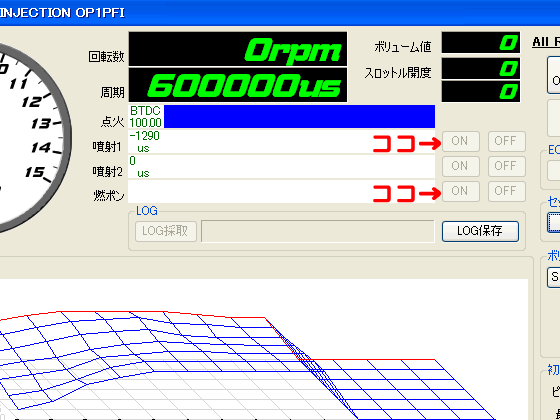The image size is (560, 420).
Task: Click the 0rpm rotation speed readout
Action: [x=238, y=49]
